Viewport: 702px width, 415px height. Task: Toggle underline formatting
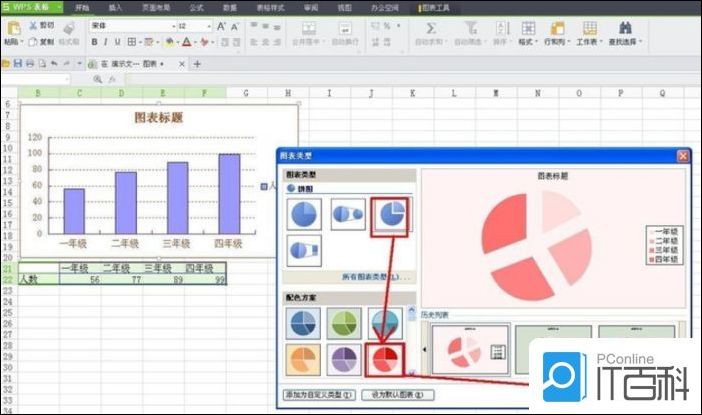click(117, 42)
